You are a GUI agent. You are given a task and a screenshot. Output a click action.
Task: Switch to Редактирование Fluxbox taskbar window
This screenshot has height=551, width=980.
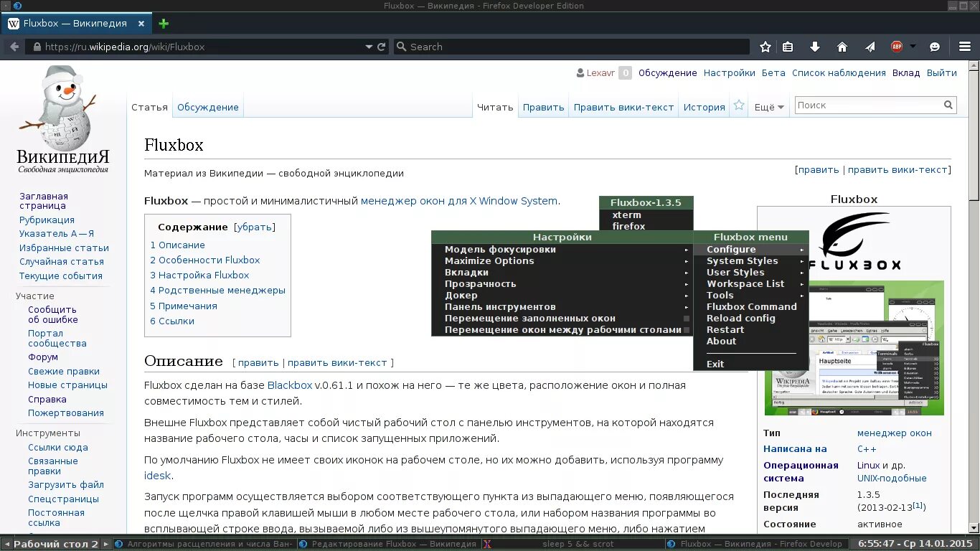[x=389, y=544]
